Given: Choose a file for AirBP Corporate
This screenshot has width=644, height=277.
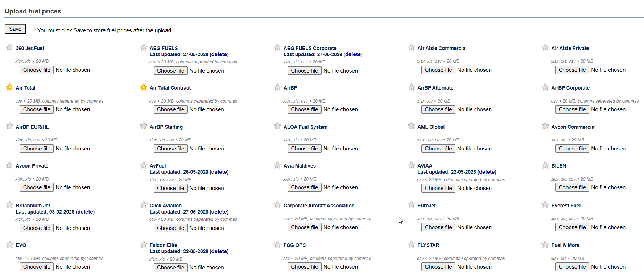Looking at the screenshot, I should coord(572,109).
